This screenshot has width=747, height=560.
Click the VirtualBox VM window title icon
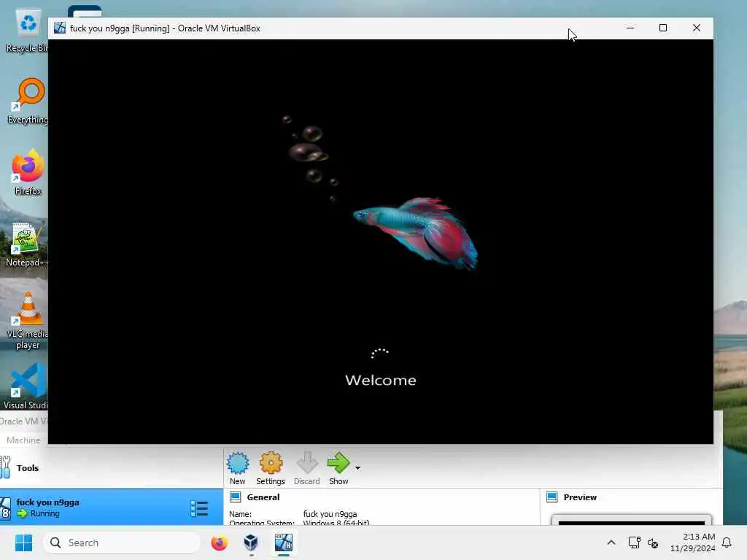tap(60, 28)
